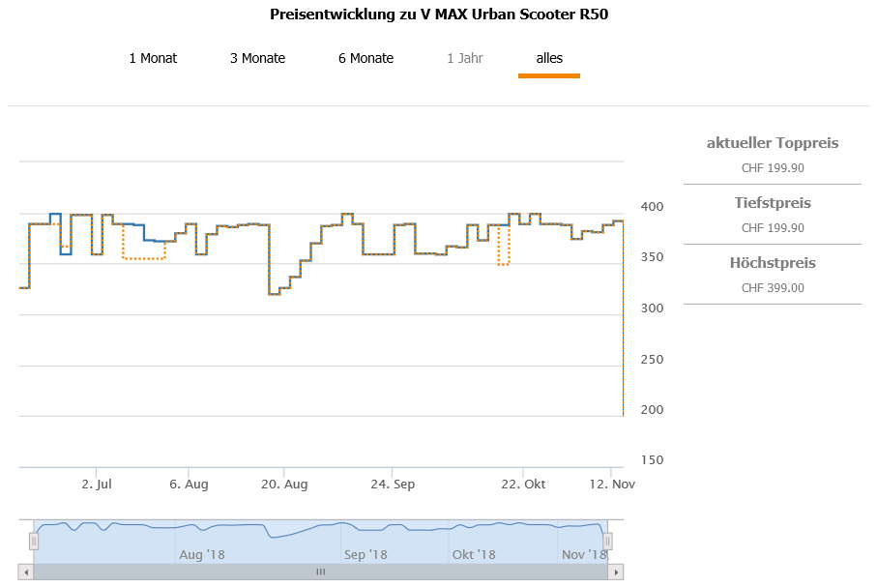Viewport: 877px width, 588px height.
Task: Click Aug '18 in the navigator
Action: coord(202,554)
